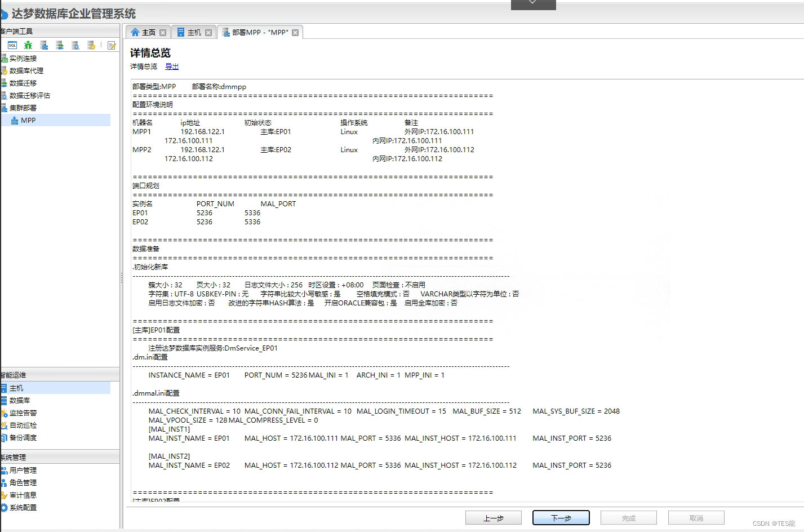Click the MPP item's deployment icon
This screenshot has height=532, width=804.
point(15,120)
